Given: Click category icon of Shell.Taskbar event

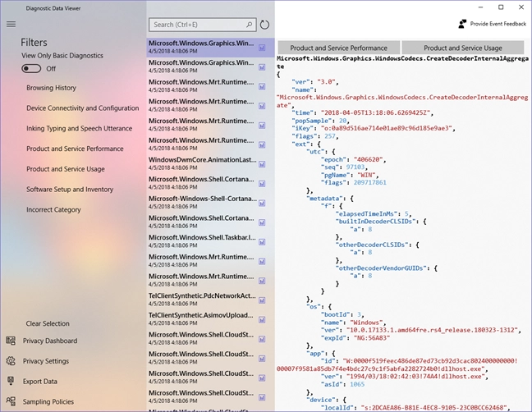Looking at the screenshot, I should coord(262,242).
